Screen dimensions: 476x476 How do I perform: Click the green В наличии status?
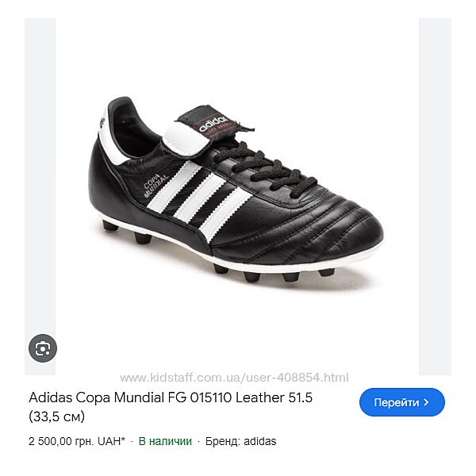[x=165, y=441]
